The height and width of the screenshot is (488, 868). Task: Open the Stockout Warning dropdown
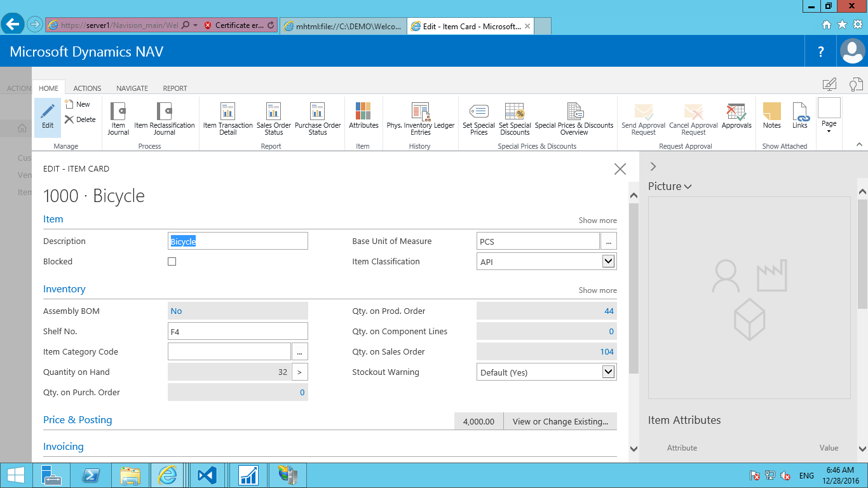(x=608, y=372)
